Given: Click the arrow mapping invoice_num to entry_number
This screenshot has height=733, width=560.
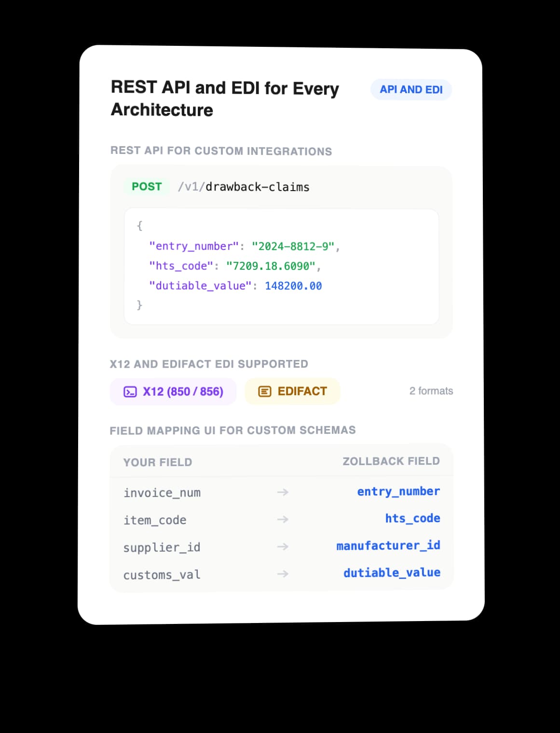Looking at the screenshot, I should pyautogui.click(x=283, y=492).
